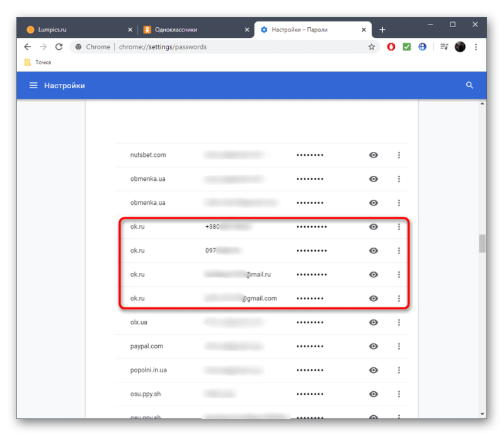Close the Lumpics.ru tab
Image resolution: width=504 pixels, height=436 pixels.
130,30
